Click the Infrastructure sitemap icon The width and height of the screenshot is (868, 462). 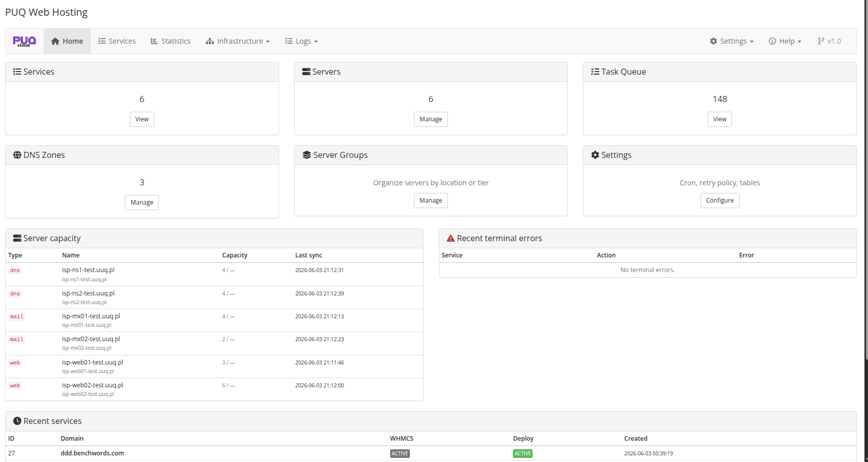coord(210,41)
